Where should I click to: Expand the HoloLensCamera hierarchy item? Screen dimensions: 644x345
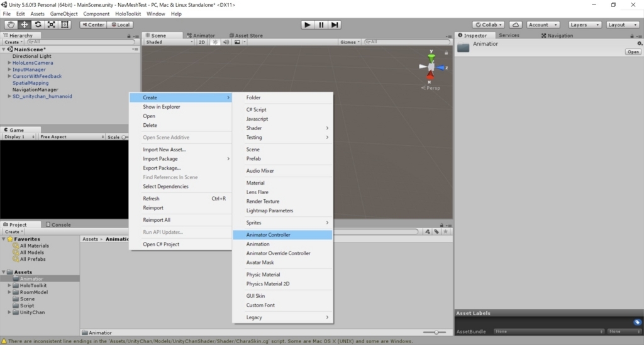[9, 63]
